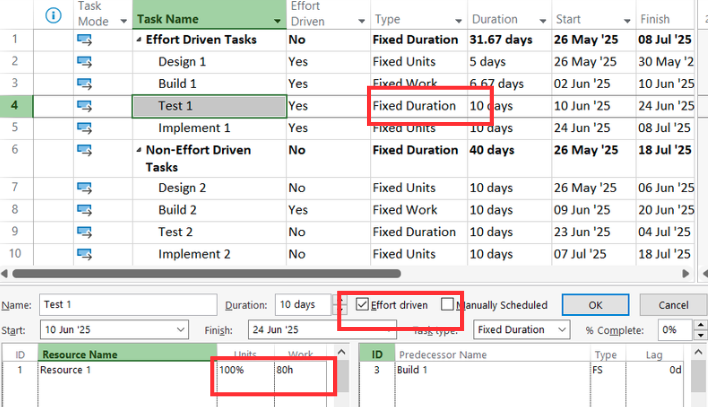The height and width of the screenshot is (407, 708).
Task: Click Build 1 in the predecessor list
Action: tap(493, 370)
